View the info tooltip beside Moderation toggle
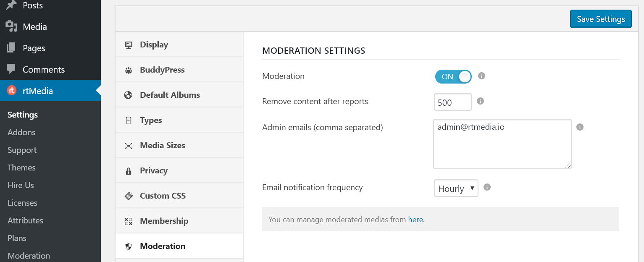The height and width of the screenshot is (262, 644). click(x=481, y=76)
